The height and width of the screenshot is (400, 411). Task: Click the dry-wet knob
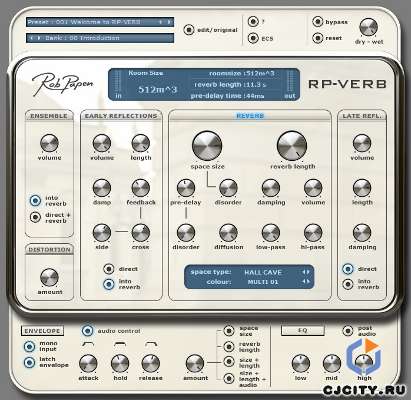(368, 27)
